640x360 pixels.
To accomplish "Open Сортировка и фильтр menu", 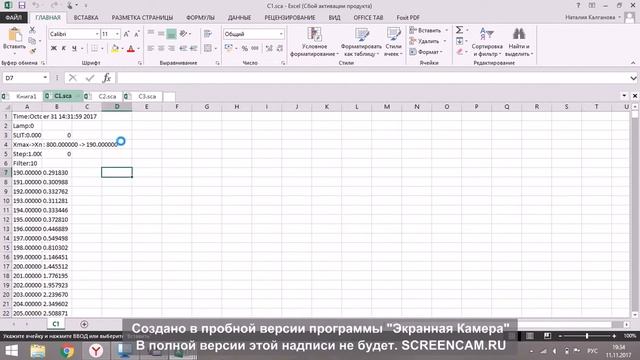I will coord(487,42).
